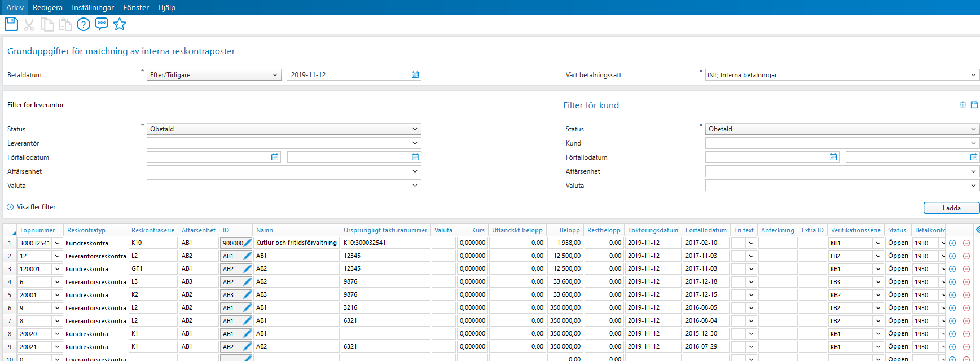Click due date 2017-12-18 cell

(x=706, y=282)
